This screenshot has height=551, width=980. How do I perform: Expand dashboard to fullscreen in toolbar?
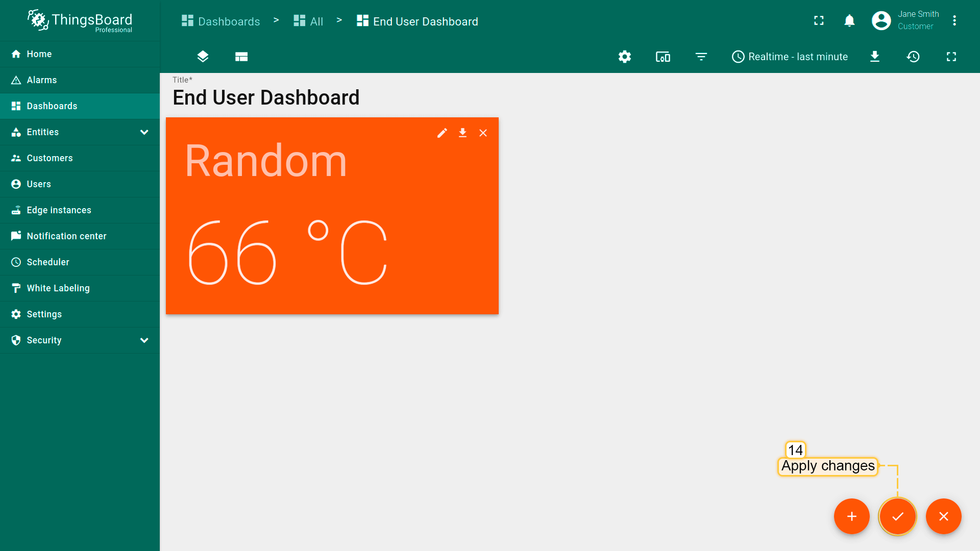pos(951,57)
